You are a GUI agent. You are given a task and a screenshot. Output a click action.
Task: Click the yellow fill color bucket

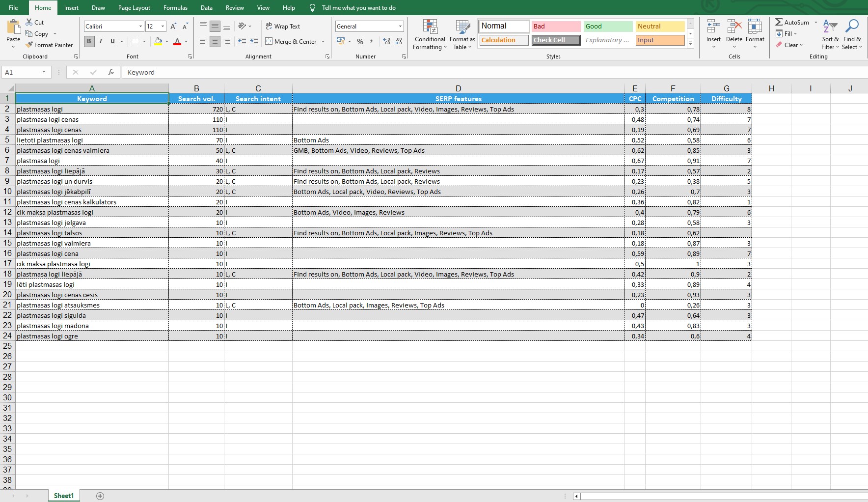coord(158,41)
